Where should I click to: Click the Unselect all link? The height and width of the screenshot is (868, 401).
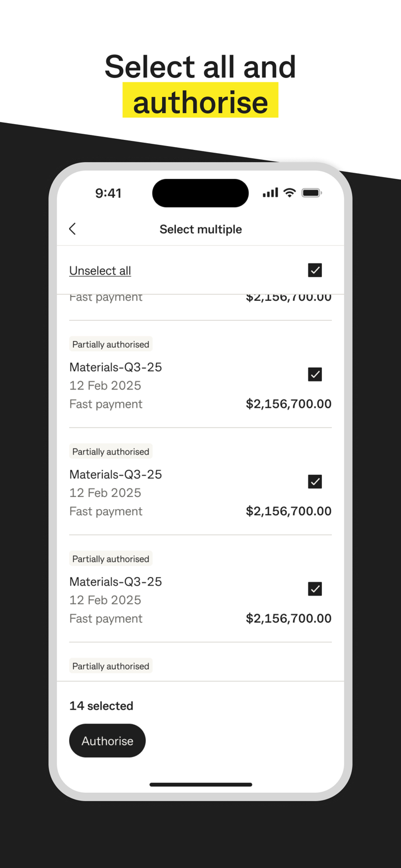point(100,271)
